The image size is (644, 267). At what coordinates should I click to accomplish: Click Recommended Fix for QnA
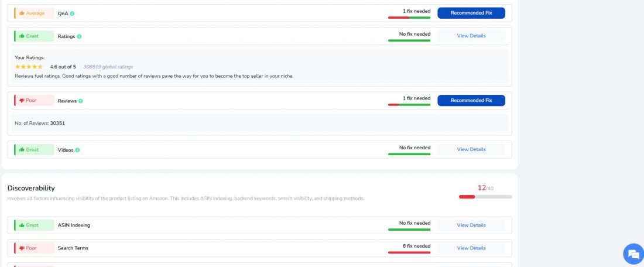point(471,13)
